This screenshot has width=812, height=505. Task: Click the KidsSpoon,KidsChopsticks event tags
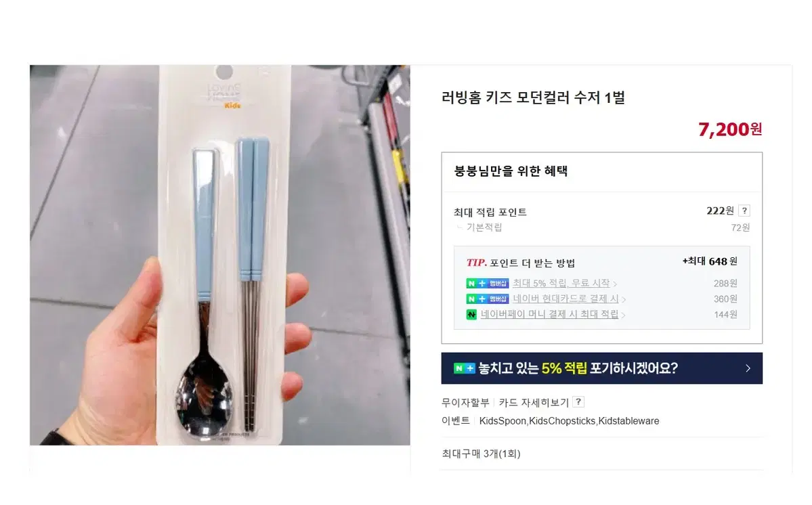[569, 421]
